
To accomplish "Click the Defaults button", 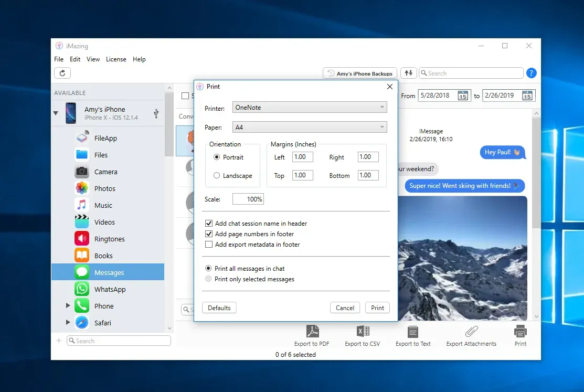I will coord(219,308).
